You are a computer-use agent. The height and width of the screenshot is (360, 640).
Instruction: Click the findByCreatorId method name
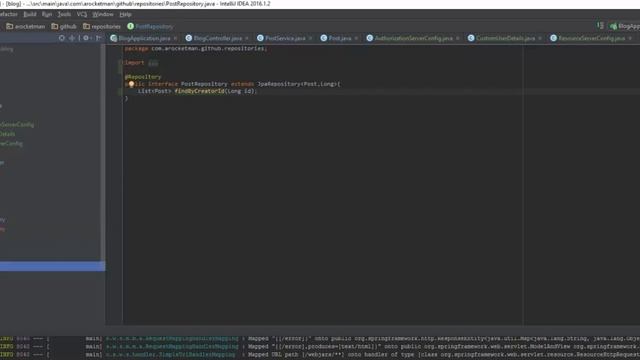coord(199,91)
